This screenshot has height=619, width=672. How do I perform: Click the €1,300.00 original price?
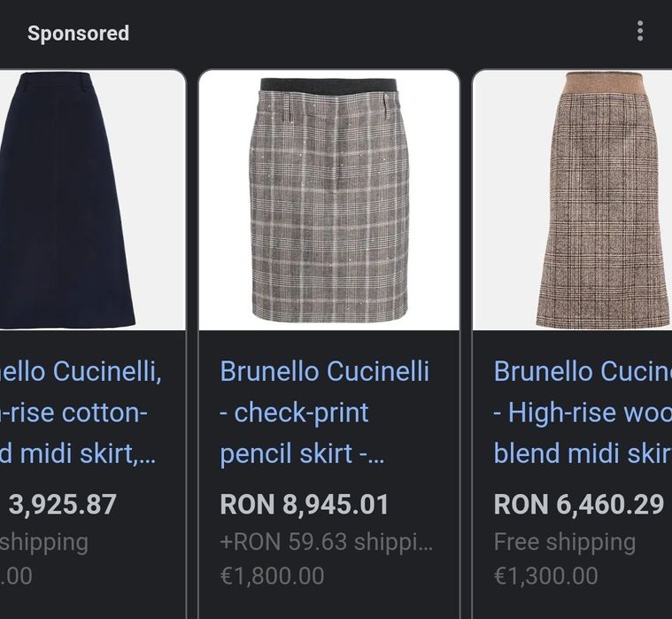coord(545,576)
